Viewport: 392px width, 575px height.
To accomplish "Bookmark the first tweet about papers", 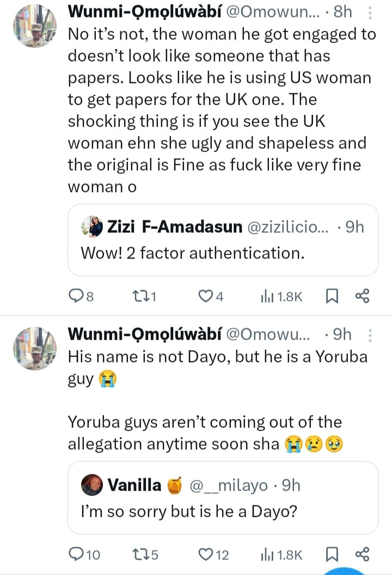I will pyautogui.click(x=332, y=296).
